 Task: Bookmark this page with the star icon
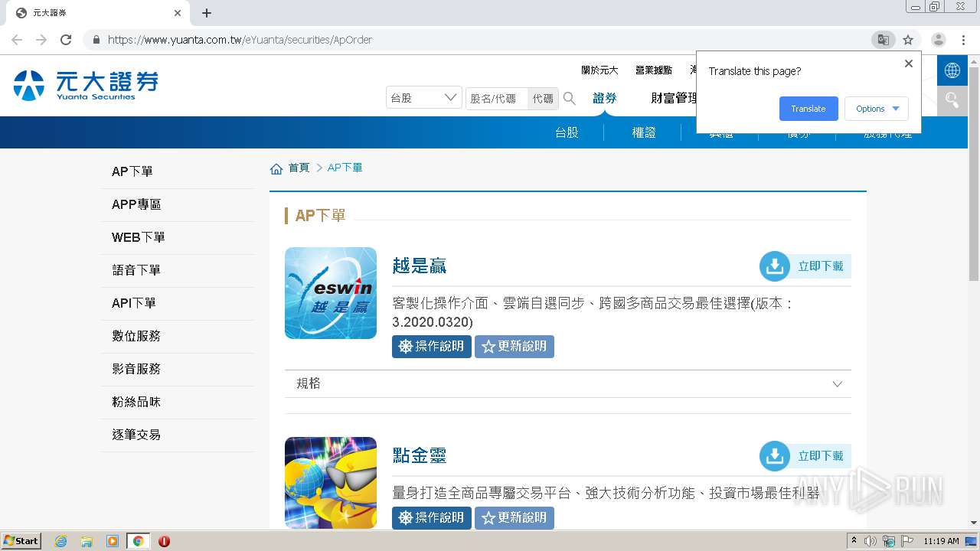pyautogui.click(x=908, y=40)
